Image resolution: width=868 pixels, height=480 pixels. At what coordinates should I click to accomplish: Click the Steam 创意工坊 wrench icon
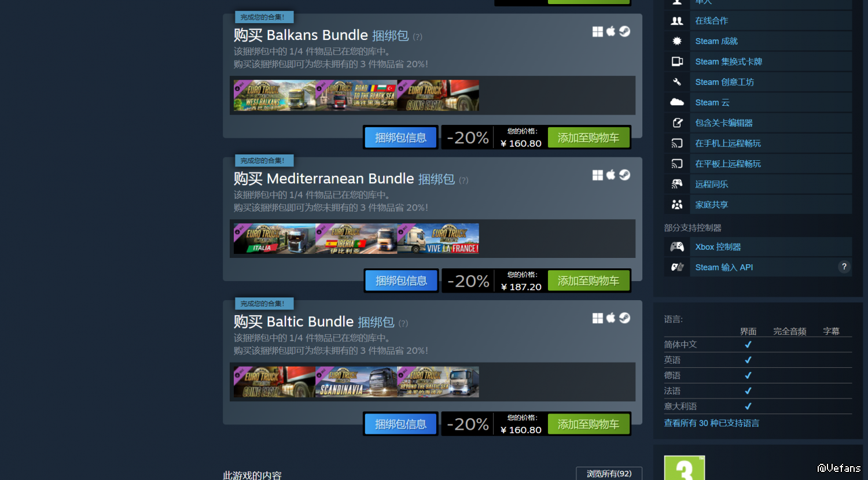676,82
